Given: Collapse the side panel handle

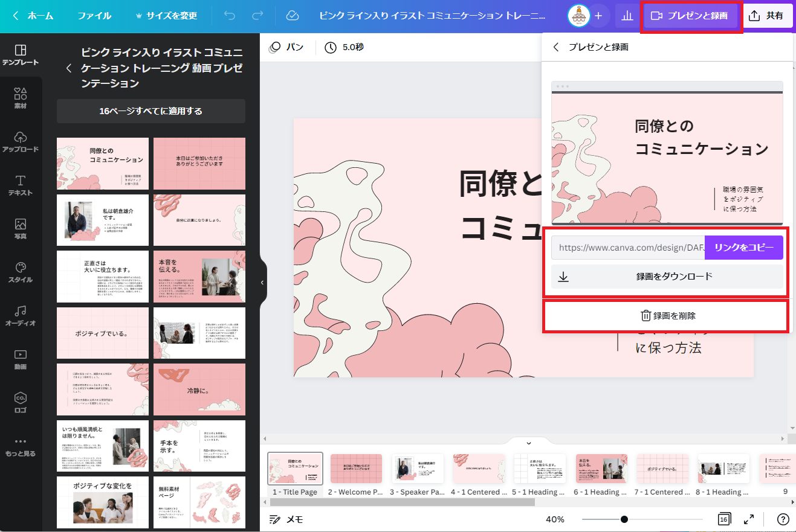Looking at the screenshot, I should 262,282.
